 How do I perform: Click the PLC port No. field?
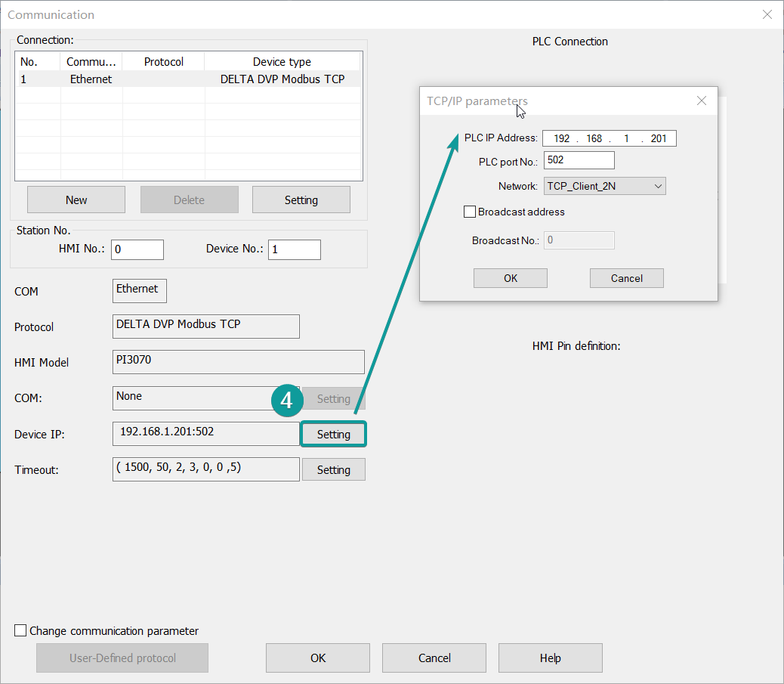click(x=579, y=160)
